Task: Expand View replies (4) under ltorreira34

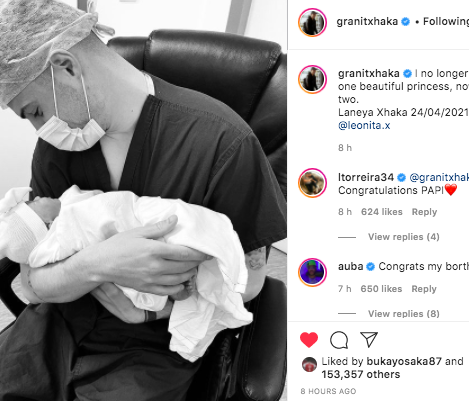Action: pyautogui.click(x=403, y=237)
